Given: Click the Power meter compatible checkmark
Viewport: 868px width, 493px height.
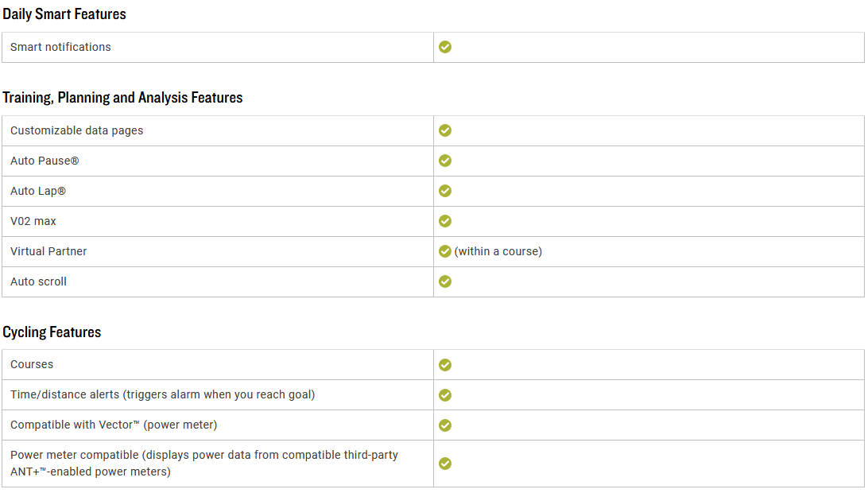Looking at the screenshot, I should (x=445, y=463).
